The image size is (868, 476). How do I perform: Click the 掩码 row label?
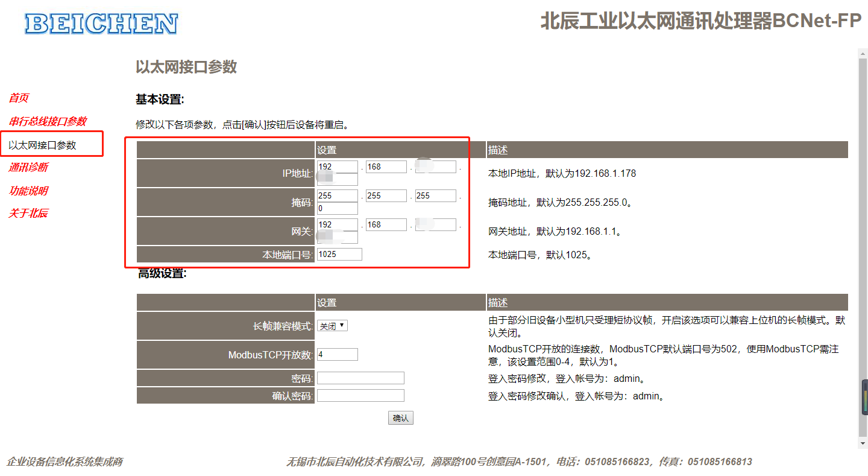coord(302,203)
